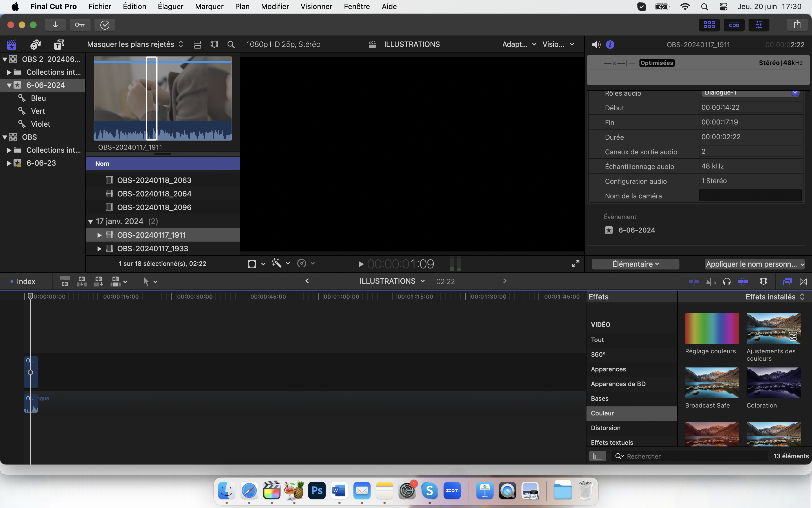
Task: Click Appliquer le nom personnalisé button
Action: pos(754,264)
